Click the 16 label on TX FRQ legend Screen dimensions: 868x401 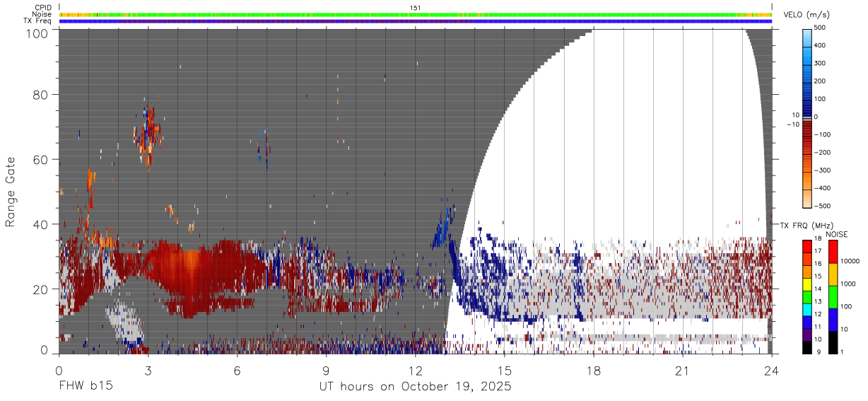tap(817, 264)
